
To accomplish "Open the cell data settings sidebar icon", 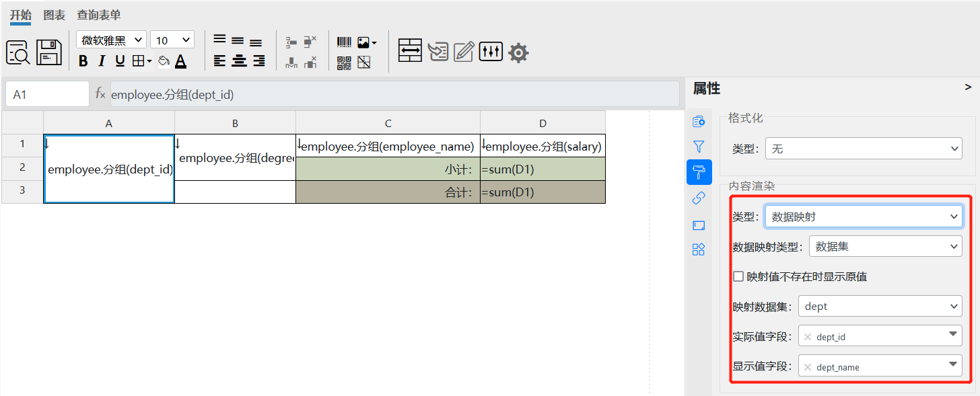I will pos(699,121).
